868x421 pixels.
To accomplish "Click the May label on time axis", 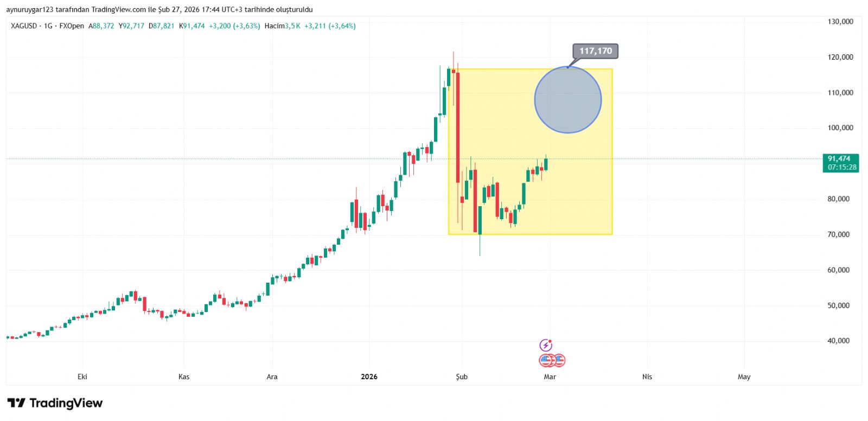I will (744, 377).
